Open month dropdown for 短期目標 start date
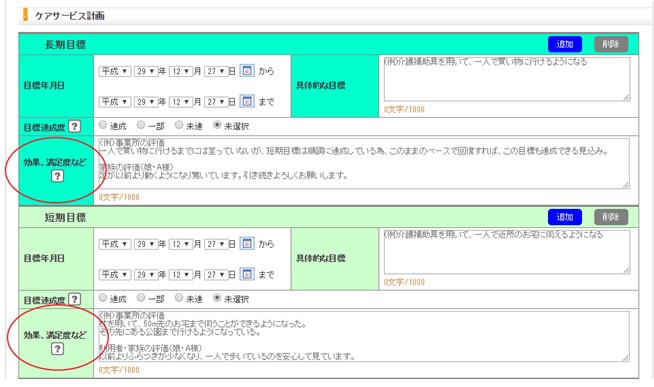 tap(181, 244)
